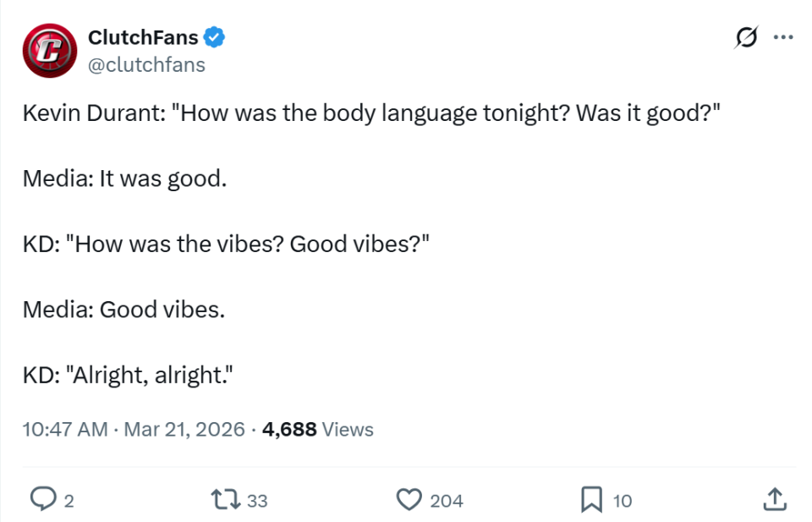
Task: Open the three-dot more options menu
Action: tap(784, 38)
